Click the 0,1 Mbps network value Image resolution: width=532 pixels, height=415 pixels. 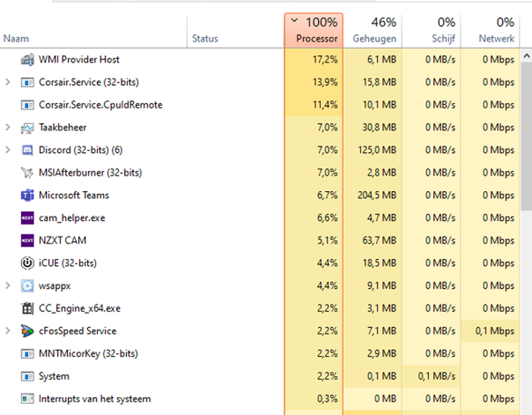pyautogui.click(x=495, y=331)
